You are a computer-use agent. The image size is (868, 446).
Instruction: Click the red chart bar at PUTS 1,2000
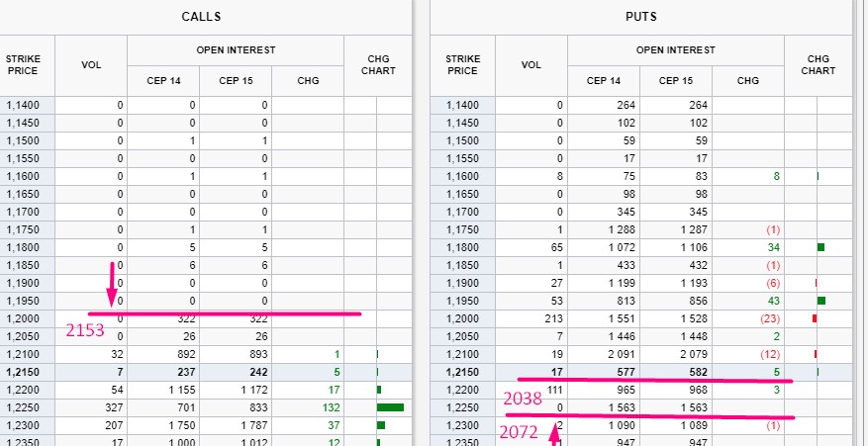(x=815, y=318)
